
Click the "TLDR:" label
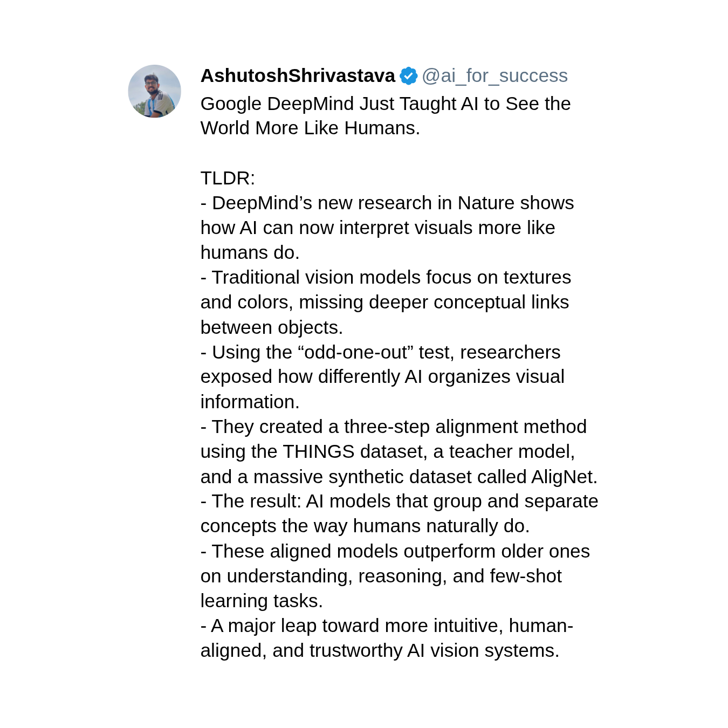(228, 178)
